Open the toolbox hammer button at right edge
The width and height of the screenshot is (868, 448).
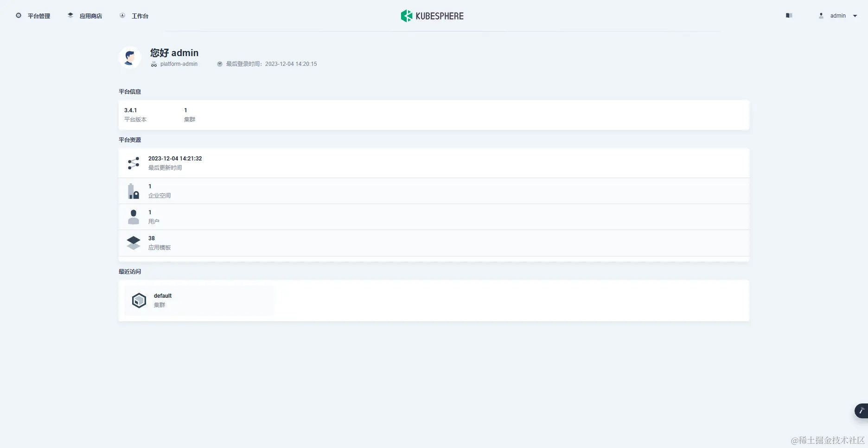[862, 410]
